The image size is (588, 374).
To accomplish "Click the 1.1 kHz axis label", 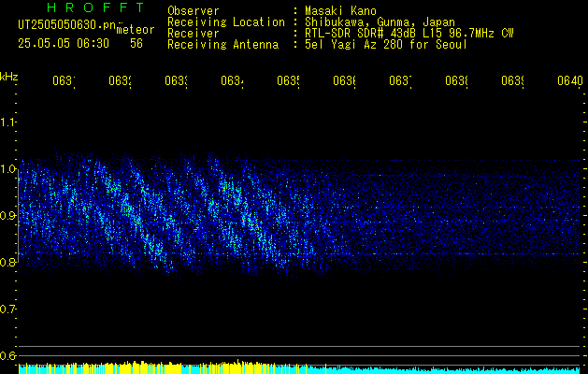I will point(7,122).
